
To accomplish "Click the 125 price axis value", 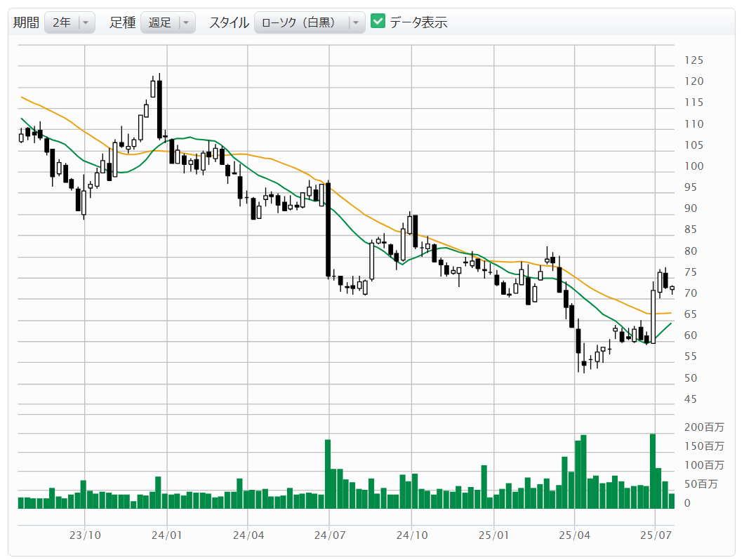I will pos(693,60).
